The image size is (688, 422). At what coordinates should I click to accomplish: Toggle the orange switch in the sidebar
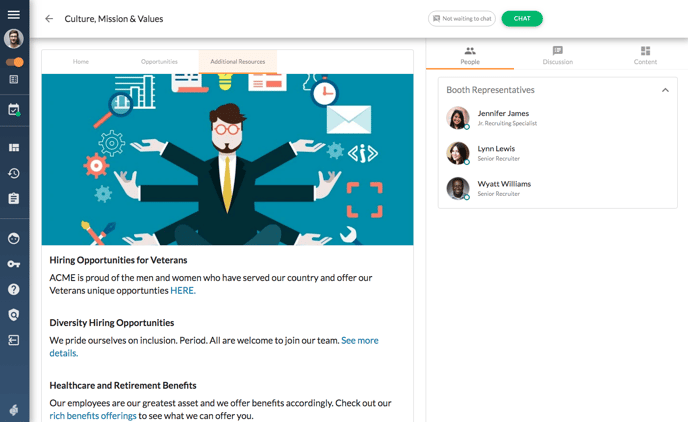14,62
